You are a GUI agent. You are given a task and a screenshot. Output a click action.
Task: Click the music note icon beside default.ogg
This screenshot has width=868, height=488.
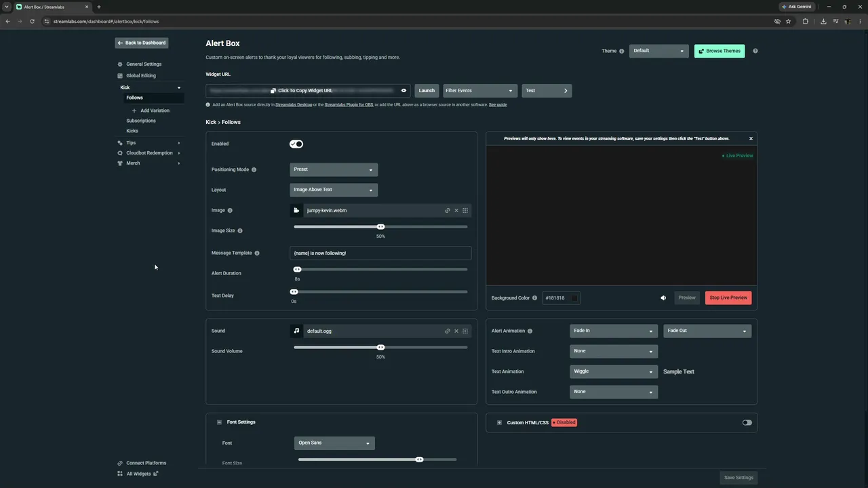click(x=296, y=331)
